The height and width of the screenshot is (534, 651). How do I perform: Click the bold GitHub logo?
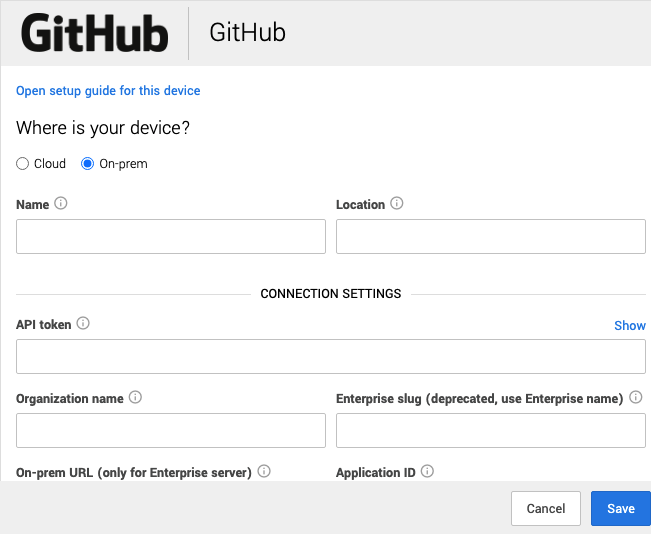[95, 33]
